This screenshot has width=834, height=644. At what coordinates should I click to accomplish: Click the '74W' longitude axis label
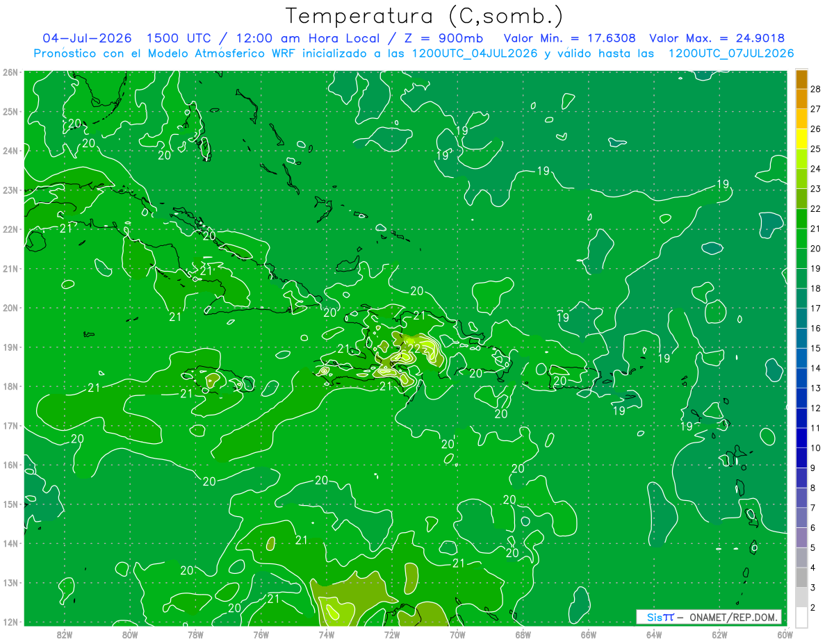327,634
